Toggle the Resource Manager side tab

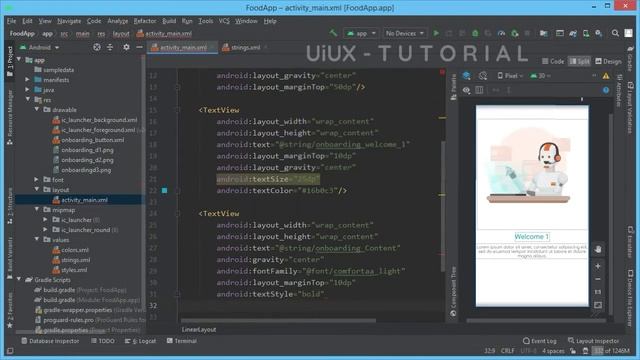click(10, 117)
